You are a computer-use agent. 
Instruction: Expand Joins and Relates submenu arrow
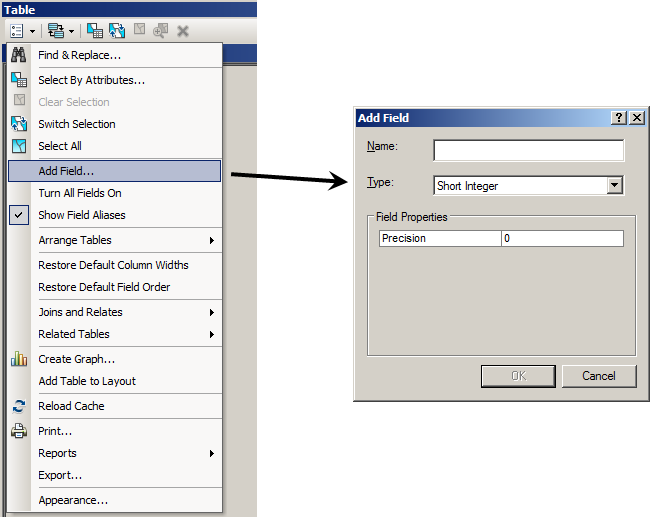[x=212, y=312]
